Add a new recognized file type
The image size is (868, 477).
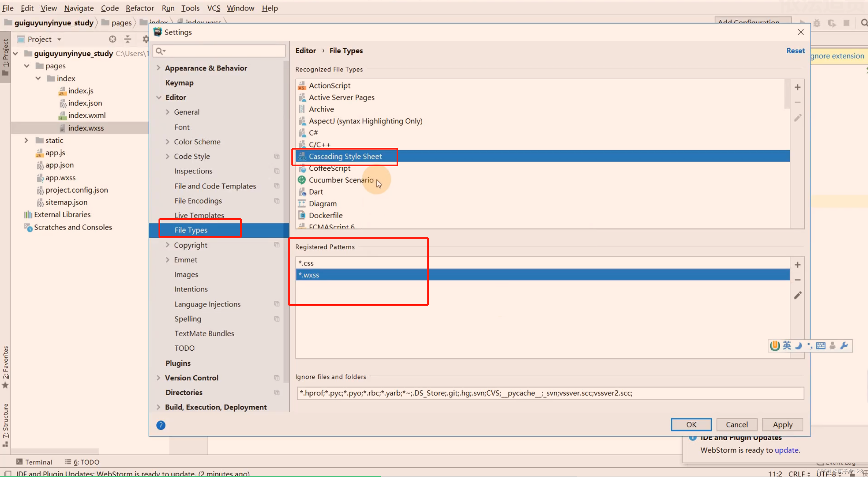[797, 87]
